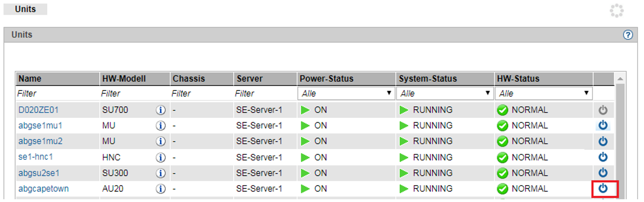
Task: Sort the table by the Name column header
Action: (30, 79)
